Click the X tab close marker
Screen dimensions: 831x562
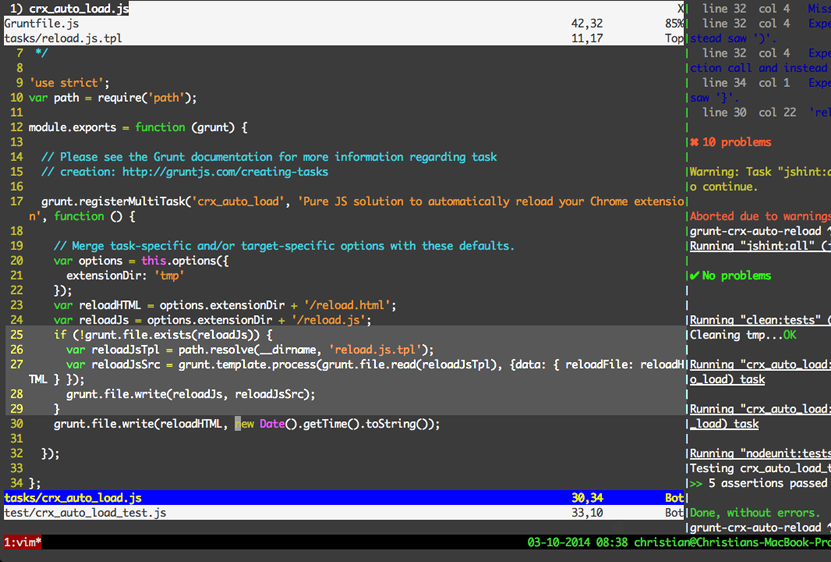pyautogui.click(x=680, y=8)
